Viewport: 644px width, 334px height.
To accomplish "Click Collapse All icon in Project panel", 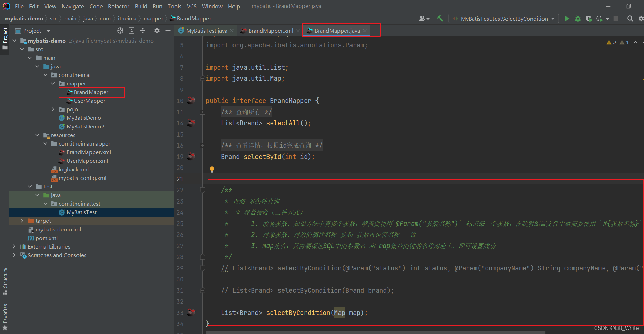I will pyautogui.click(x=143, y=31).
